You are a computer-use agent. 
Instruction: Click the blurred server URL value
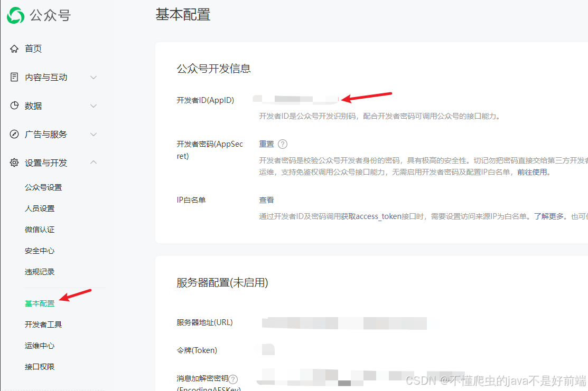point(344,323)
